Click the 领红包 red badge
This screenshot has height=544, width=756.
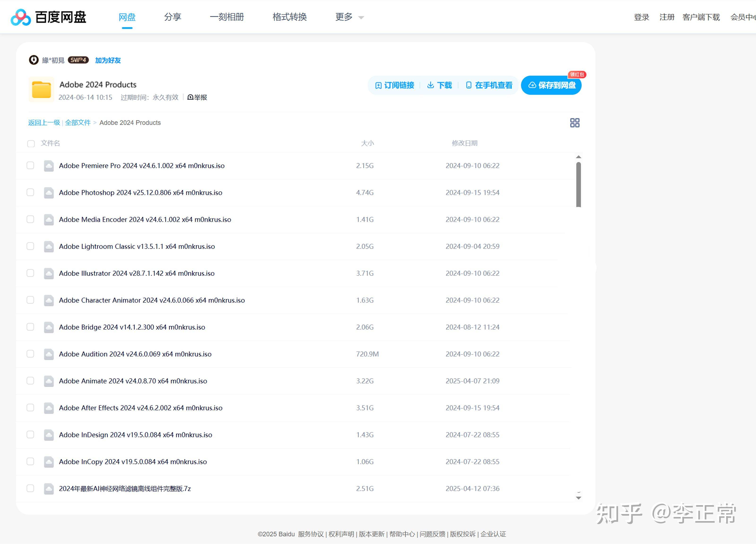(577, 75)
